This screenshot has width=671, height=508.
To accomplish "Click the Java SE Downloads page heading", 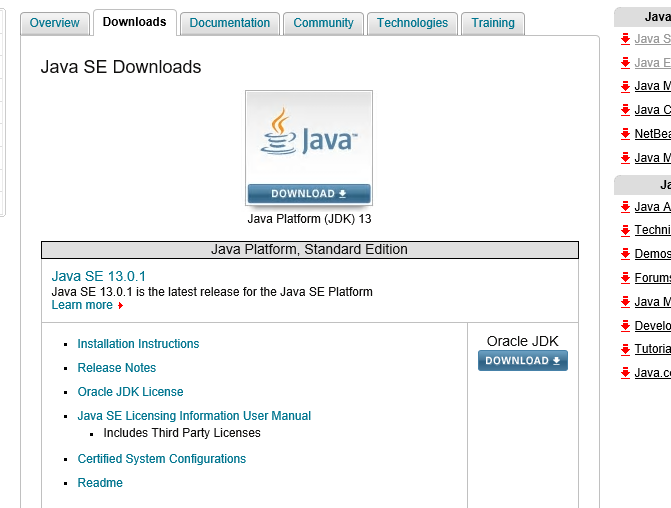I will (121, 67).
